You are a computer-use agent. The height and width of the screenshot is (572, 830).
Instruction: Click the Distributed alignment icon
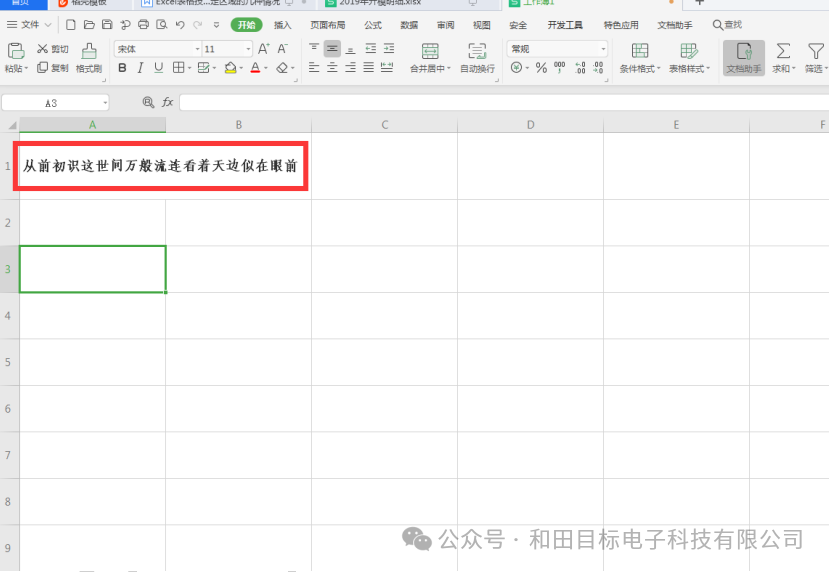pyautogui.click(x=387, y=67)
